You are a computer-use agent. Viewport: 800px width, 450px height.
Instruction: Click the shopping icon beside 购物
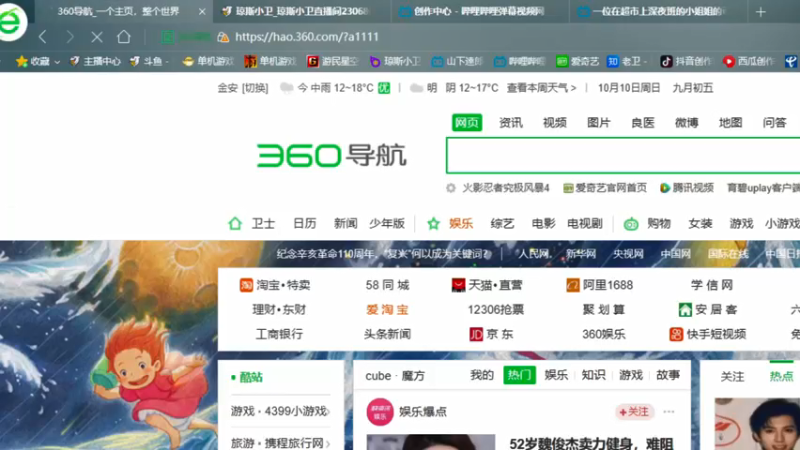[631, 223]
